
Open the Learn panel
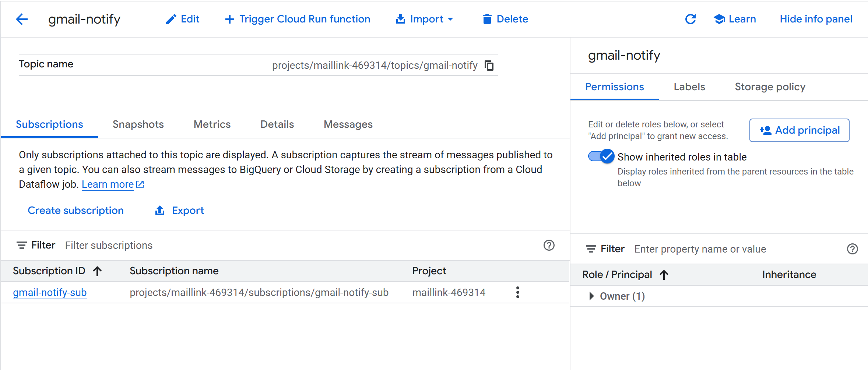coord(735,19)
